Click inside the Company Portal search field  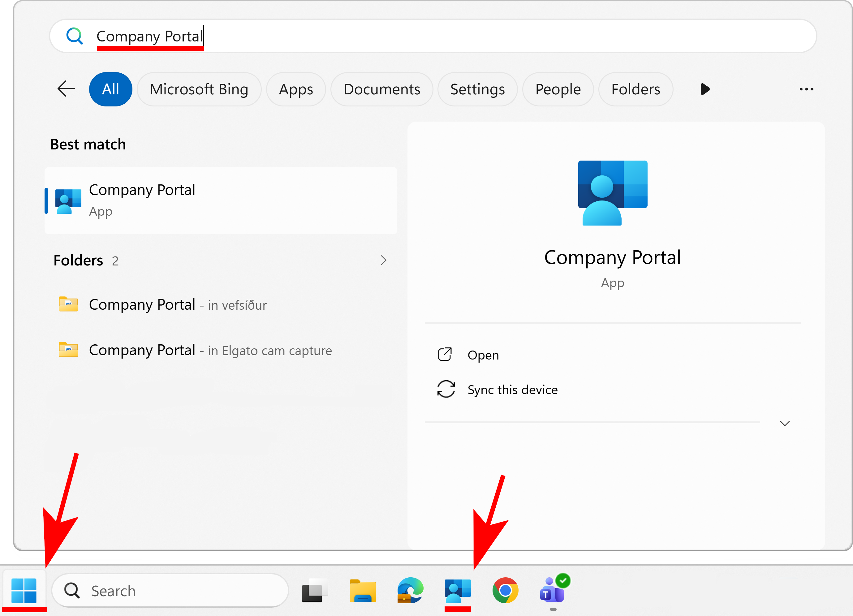tap(433, 36)
